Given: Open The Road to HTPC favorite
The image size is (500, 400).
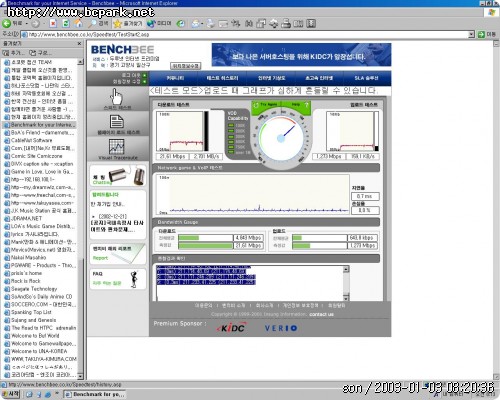Looking at the screenshot, I should [x=40, y=328].
